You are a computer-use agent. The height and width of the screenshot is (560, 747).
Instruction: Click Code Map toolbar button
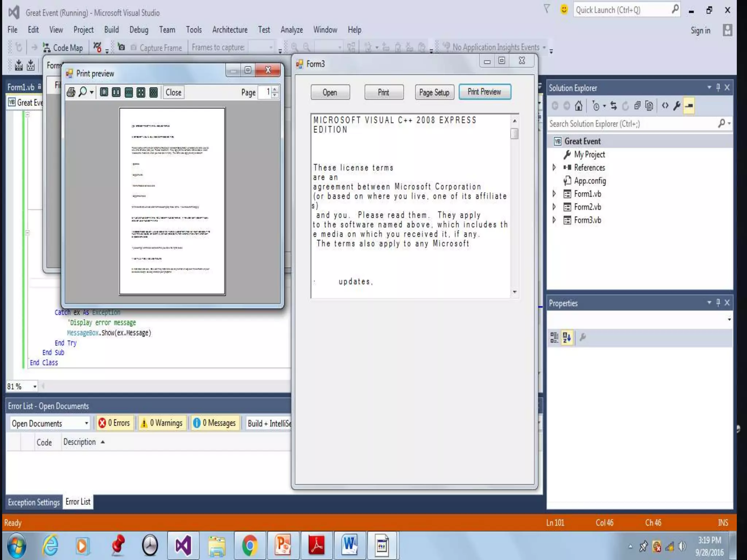tap(63, 48)
